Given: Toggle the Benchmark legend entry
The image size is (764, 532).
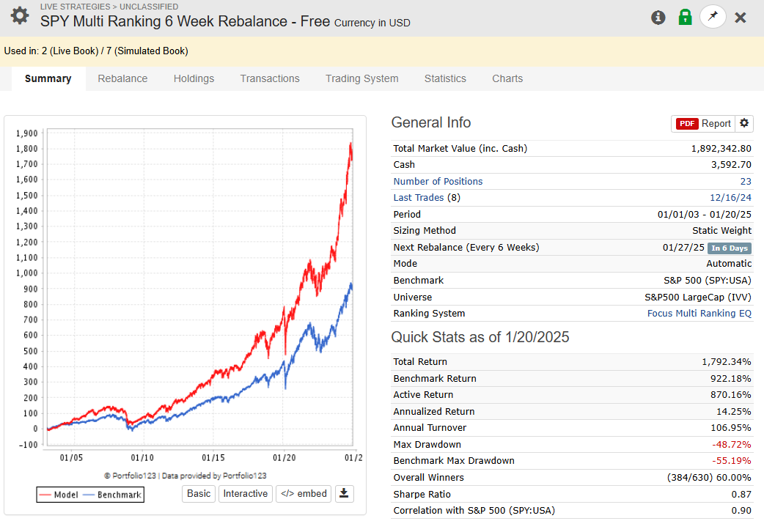Looking at the screenshot, I should pyautogui.click(x=112, y=495).
